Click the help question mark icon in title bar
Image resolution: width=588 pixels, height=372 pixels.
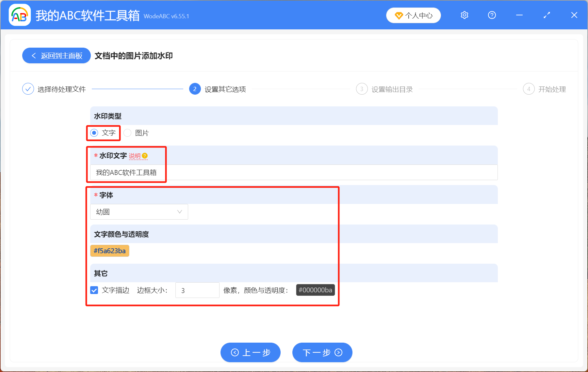492,15
